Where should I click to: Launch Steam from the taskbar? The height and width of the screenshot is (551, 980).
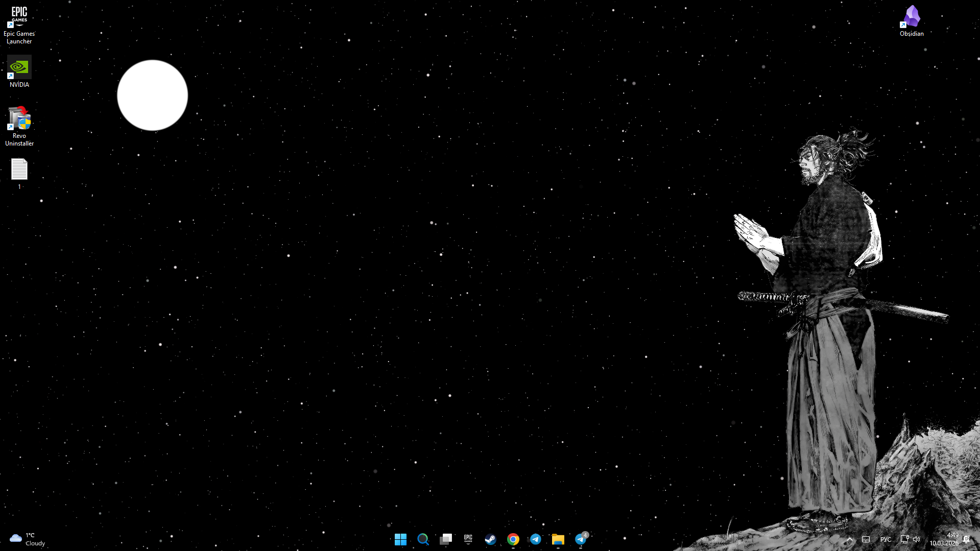pos(490,539)
